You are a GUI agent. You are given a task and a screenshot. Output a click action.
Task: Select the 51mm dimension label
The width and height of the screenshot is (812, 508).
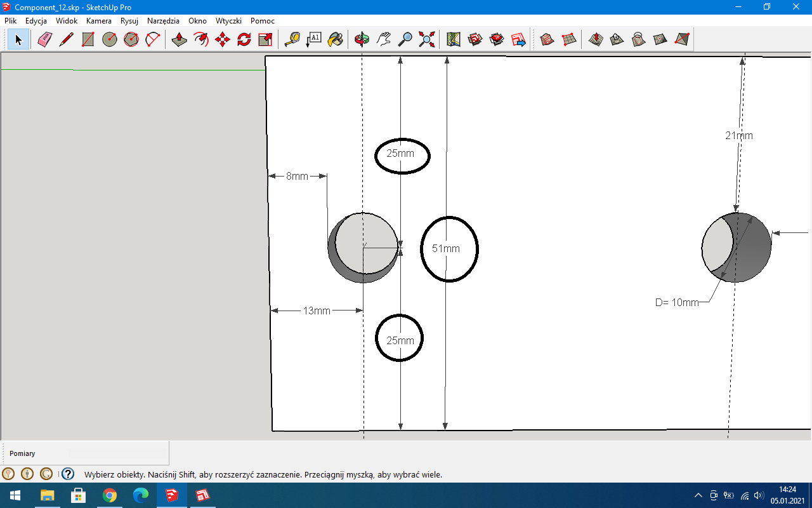[x=446, y=249]
